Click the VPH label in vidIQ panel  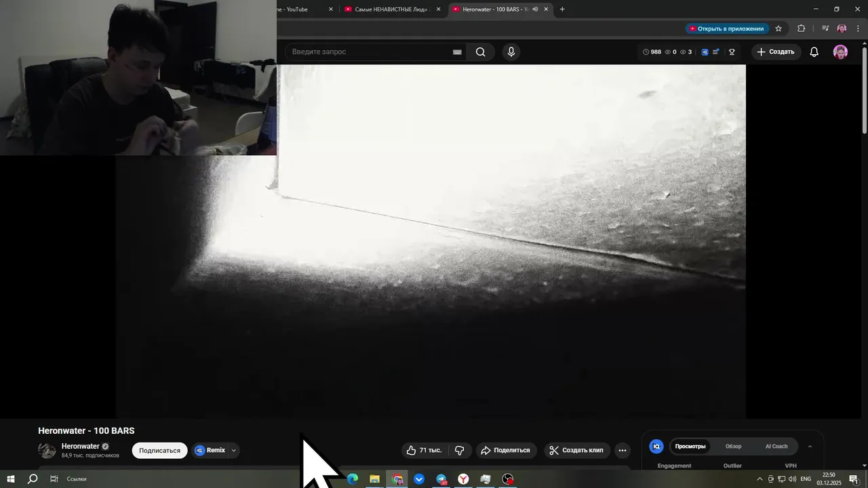click(791, 466)
